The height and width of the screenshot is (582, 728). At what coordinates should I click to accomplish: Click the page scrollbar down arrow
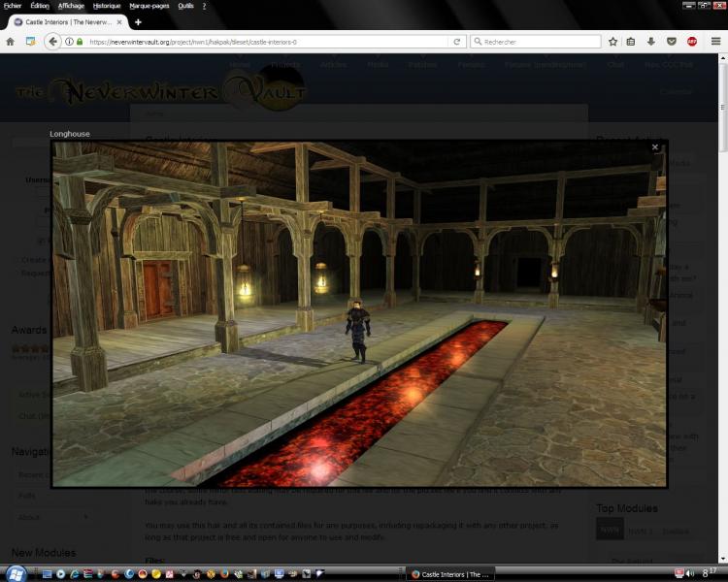coord(723,560)
